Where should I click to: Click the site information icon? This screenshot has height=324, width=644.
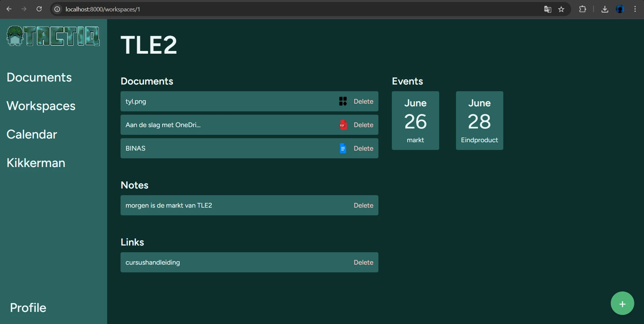[x=57, y=9]
